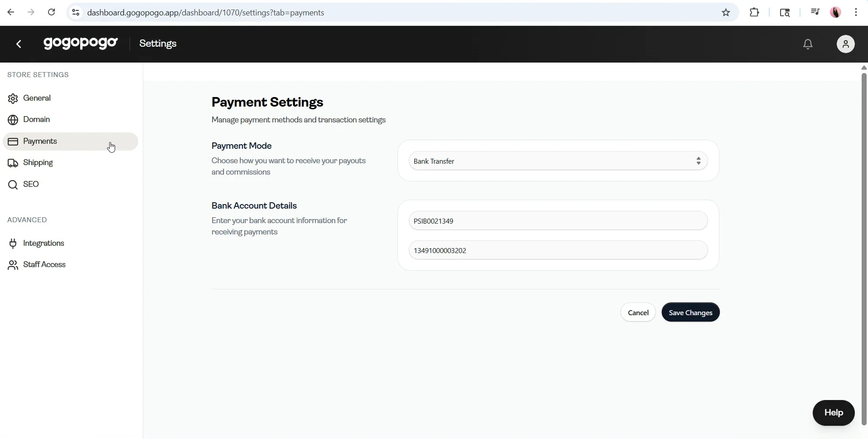Click the page vertical scrollbar
The height and width of the screenshot is (439, 868).
point(864,249)
